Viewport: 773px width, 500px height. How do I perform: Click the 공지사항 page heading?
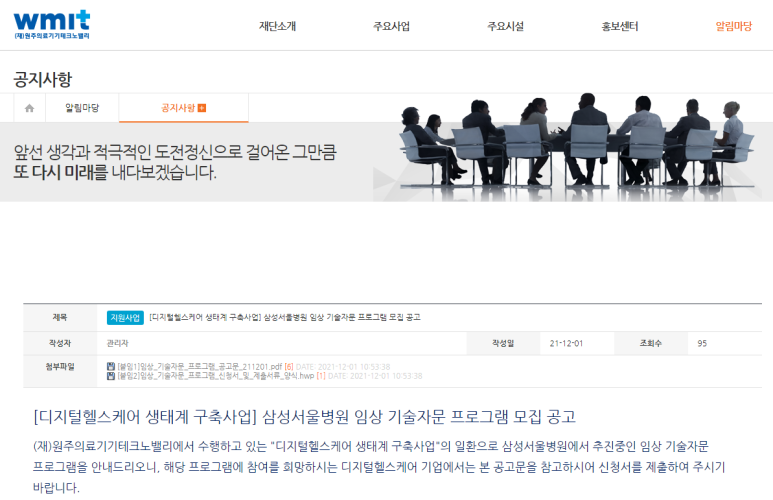coord(43,79)
